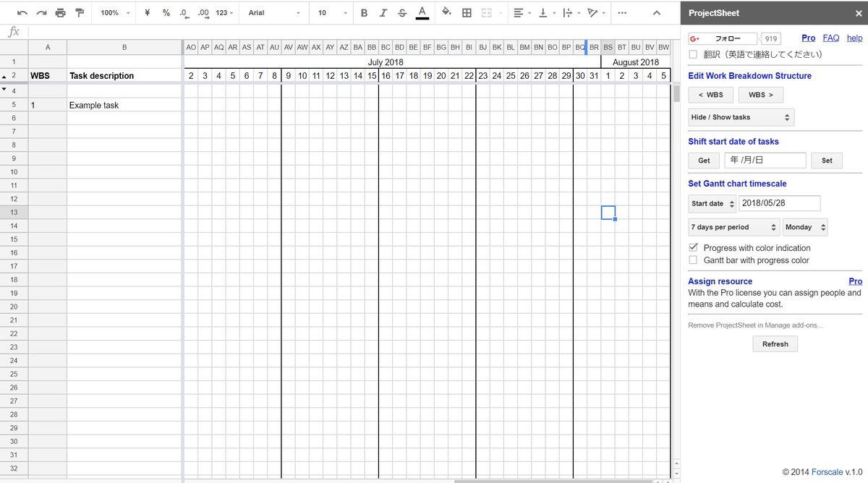This screenshot has width=868, height=483.
Task: Print the spreadsheet
Action: coord(60,13)
